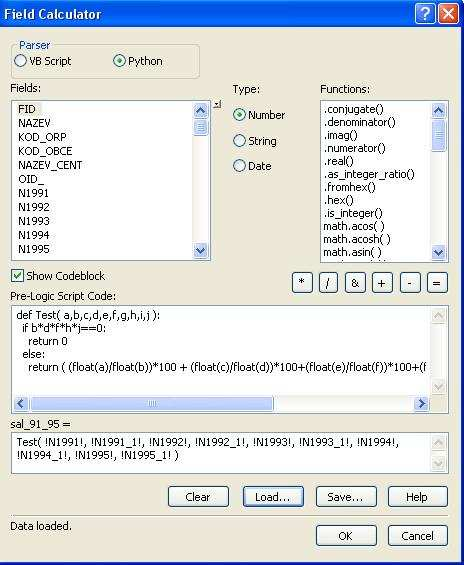Click the OK button

tap(346, 536)
